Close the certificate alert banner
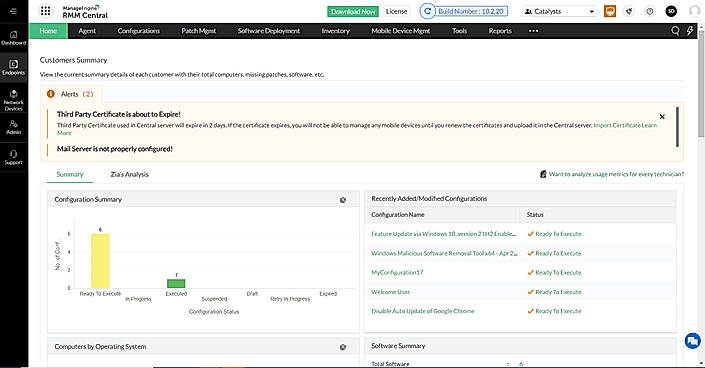705x368 pixels. tap(662, 117)
